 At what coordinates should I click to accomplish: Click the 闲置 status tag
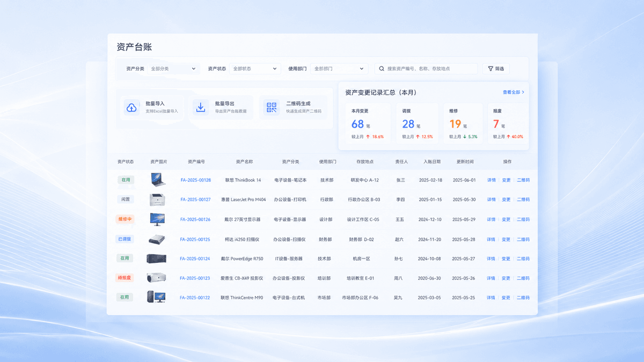125,200
